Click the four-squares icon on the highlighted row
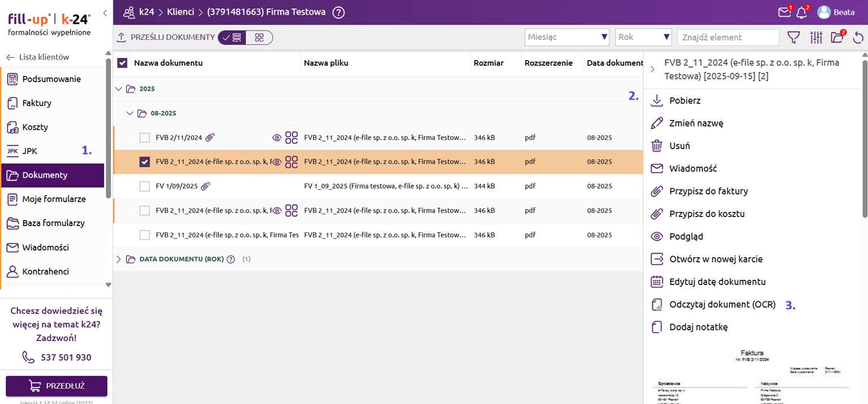Viewport: 868px width, 404px height. (291, 161)
